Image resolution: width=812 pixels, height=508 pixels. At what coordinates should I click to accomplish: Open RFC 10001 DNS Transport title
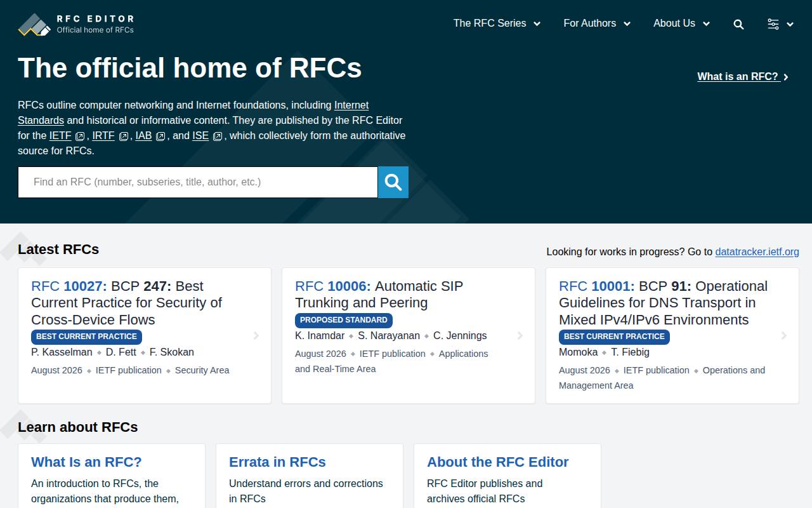663,303
